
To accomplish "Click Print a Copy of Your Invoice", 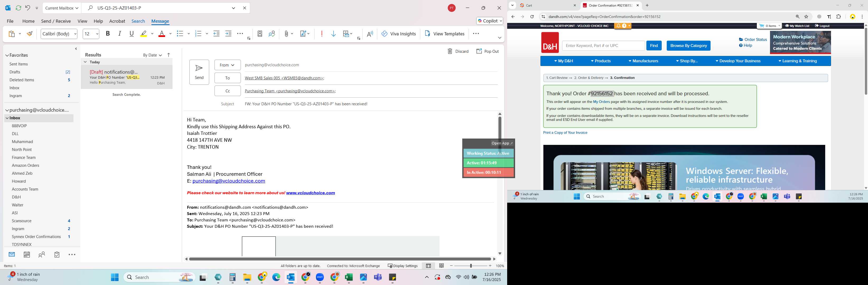I will pyautogui.click(x=565, y=132).
